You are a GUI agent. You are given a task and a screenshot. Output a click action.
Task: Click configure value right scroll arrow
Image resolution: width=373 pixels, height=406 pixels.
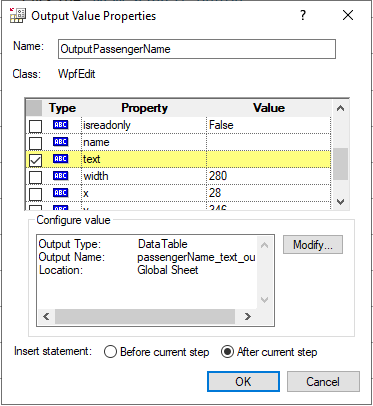coord(248,316)
